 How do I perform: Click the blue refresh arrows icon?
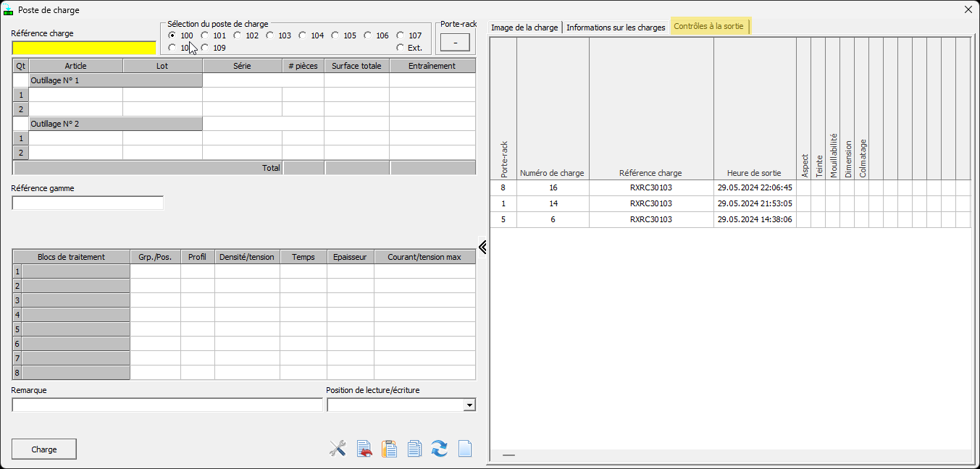[x=439, y=449]
